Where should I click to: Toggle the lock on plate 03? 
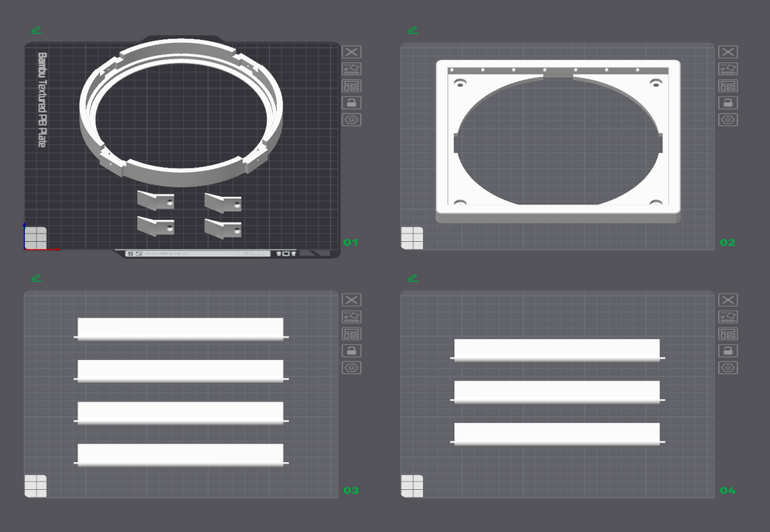352,350
